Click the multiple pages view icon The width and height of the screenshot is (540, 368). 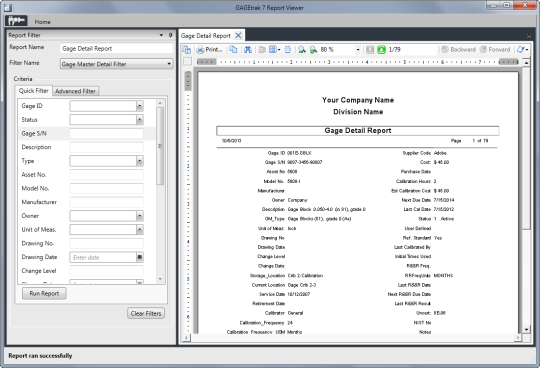pos(272,50)
